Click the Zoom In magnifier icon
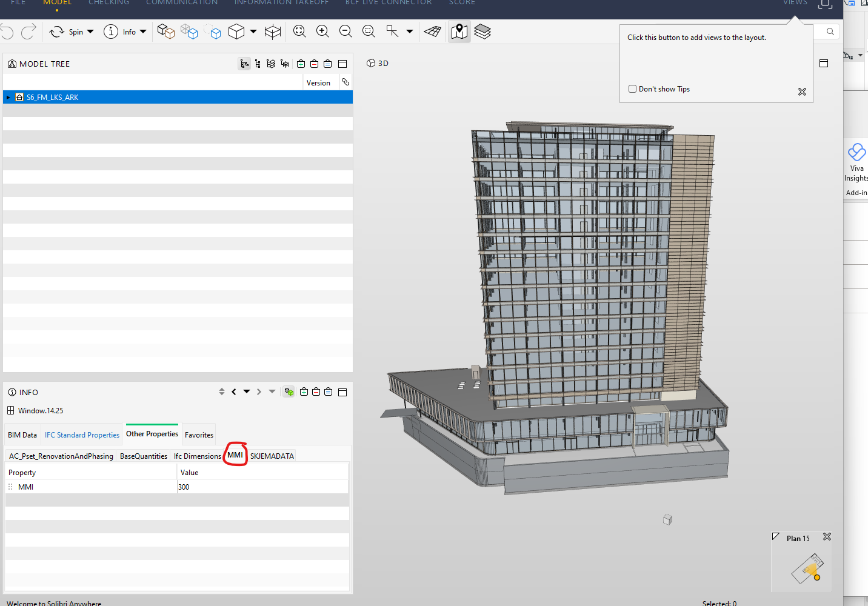Image resolution: width=868 pixels, height=606 pixels. pyautogui.click(x=322, y=32)
